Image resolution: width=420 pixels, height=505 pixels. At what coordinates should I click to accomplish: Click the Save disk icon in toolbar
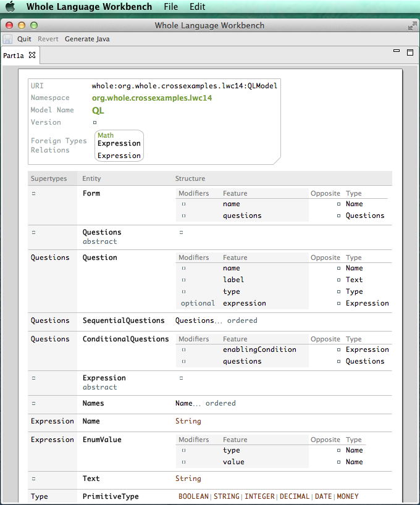(x=7, y=39)
